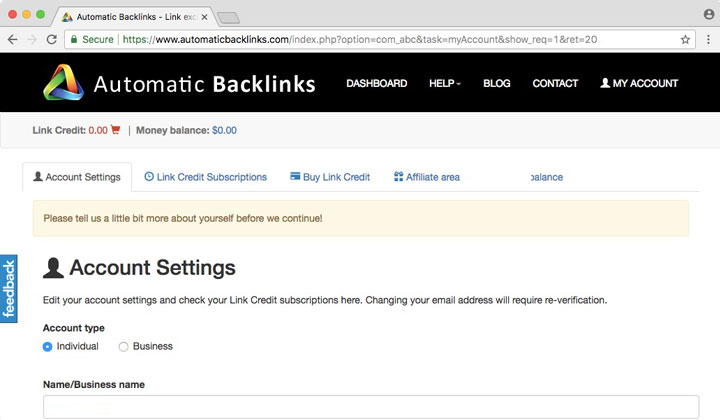The image size is (720, 420).
Task: Click the macOS red close window button
Action: pyautogui.click(x=12, y=14)
